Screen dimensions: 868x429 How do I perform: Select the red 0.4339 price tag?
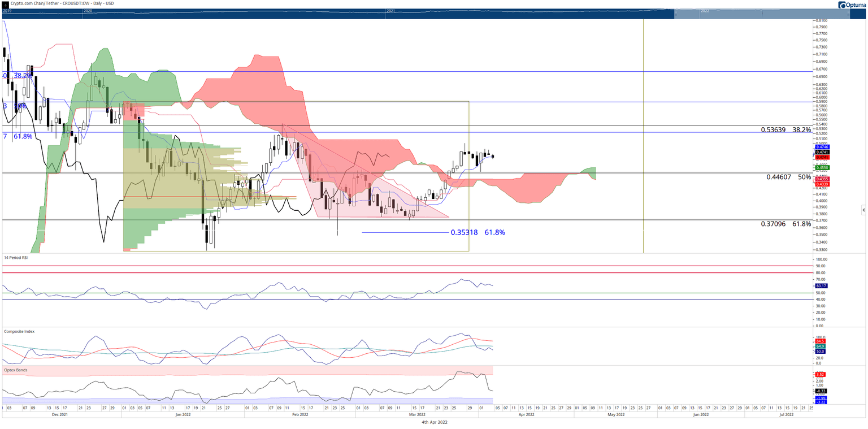822,184
